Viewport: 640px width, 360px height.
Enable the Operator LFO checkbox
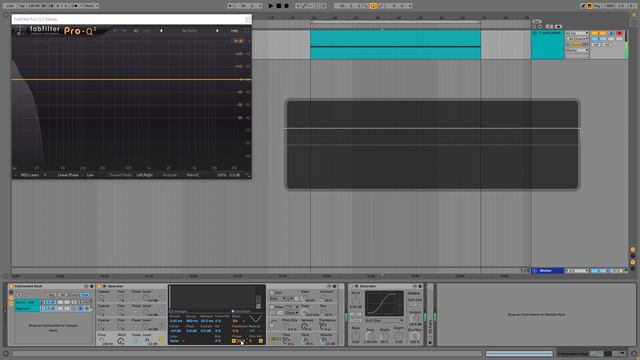pyautogui.click(x=272, y=293)
